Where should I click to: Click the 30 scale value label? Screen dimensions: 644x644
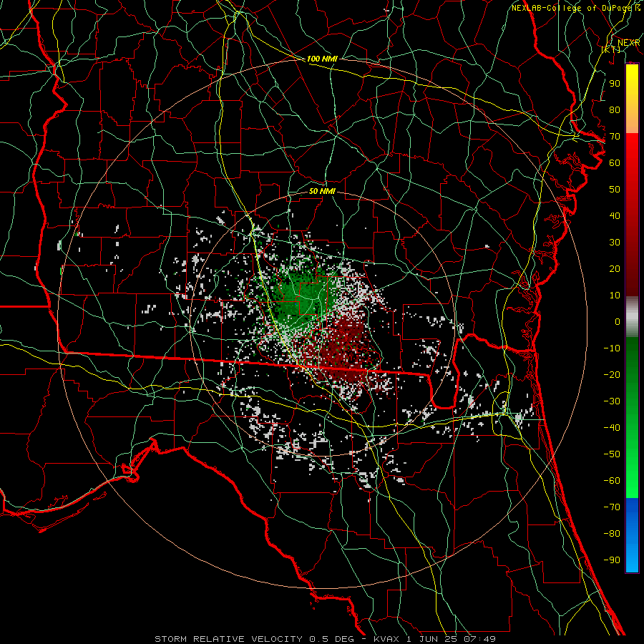click(x=615, y=243)
